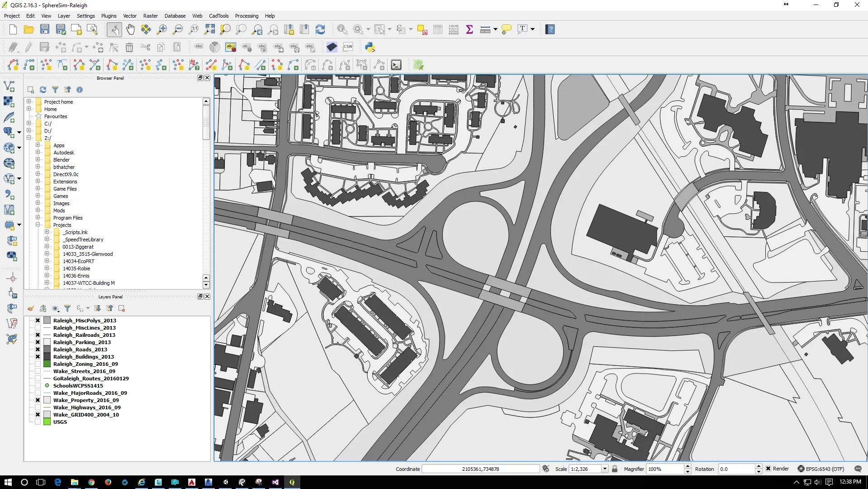This screenshot has width=868, height=489.
Task: Filter the Browser Panel tree
Action: (x=55, y=90)
